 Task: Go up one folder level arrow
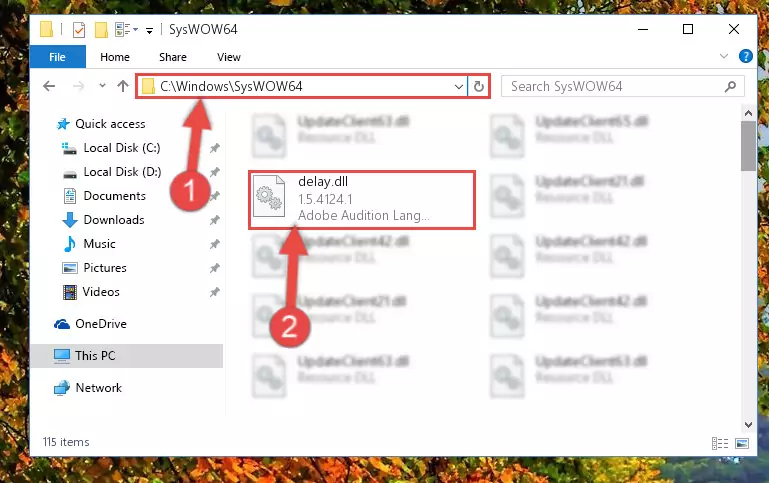[x=123, y=86]
